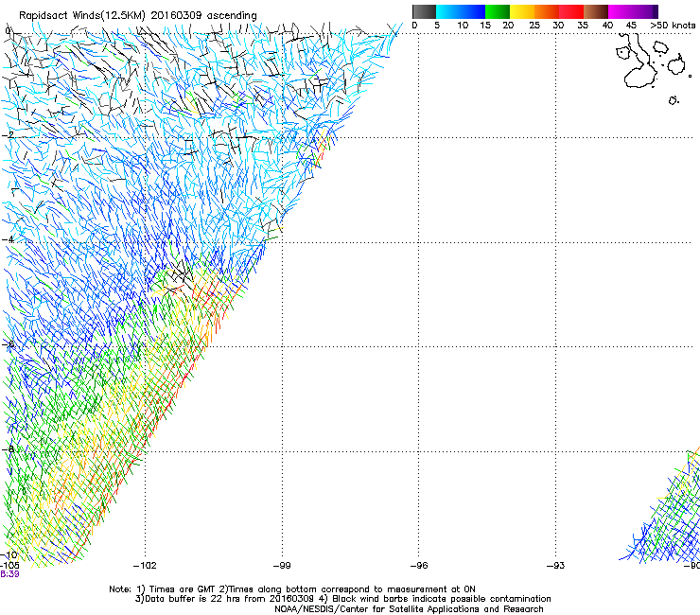This screenshot has width=700, height=615.
Task: Click the '-105' longitude axis label
Action: (9, 566)
